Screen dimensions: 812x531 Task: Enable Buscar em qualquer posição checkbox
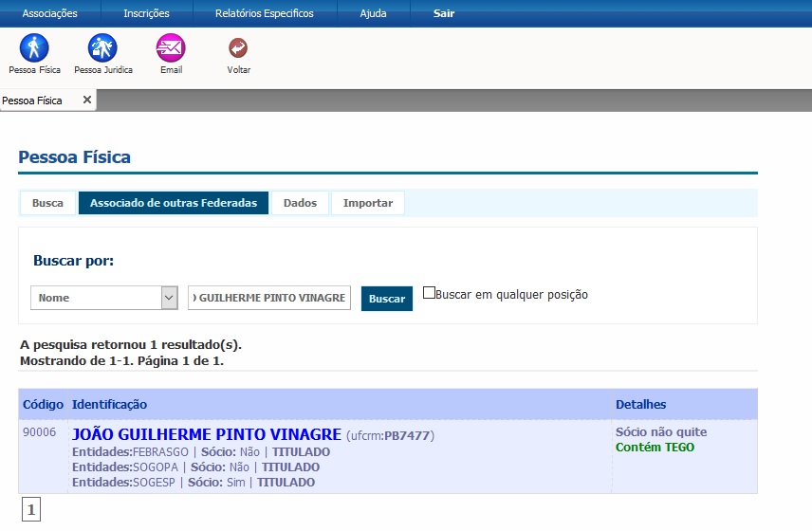pos(429,294)
